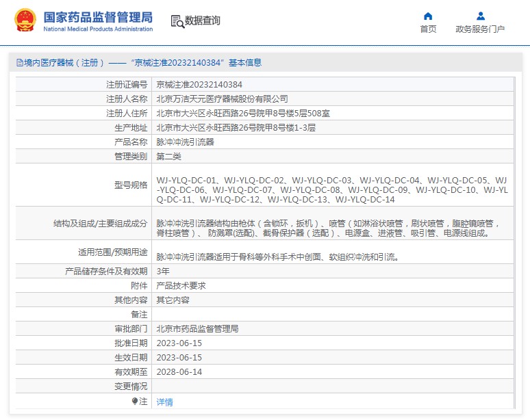The image size is (530, 420).
Task: Select the address ending in 1-3层
Action: [236, 128]
